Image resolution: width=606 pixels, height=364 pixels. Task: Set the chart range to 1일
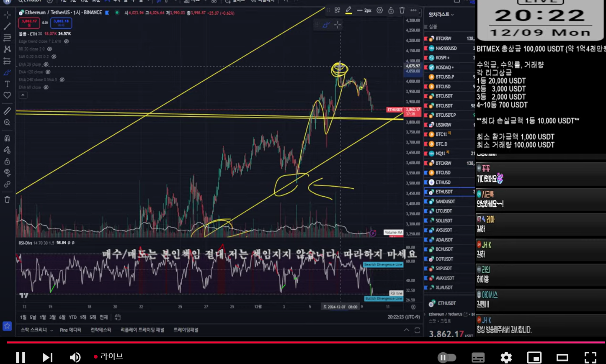point(23,317)
